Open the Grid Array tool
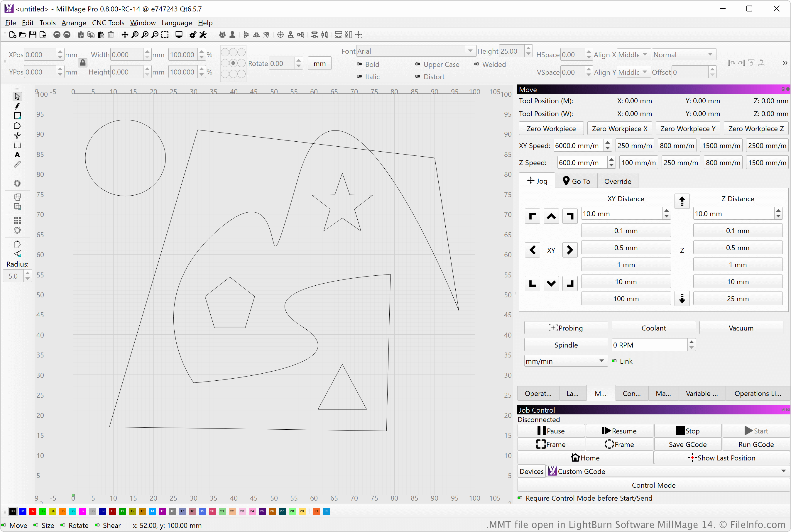 point(17,221)
